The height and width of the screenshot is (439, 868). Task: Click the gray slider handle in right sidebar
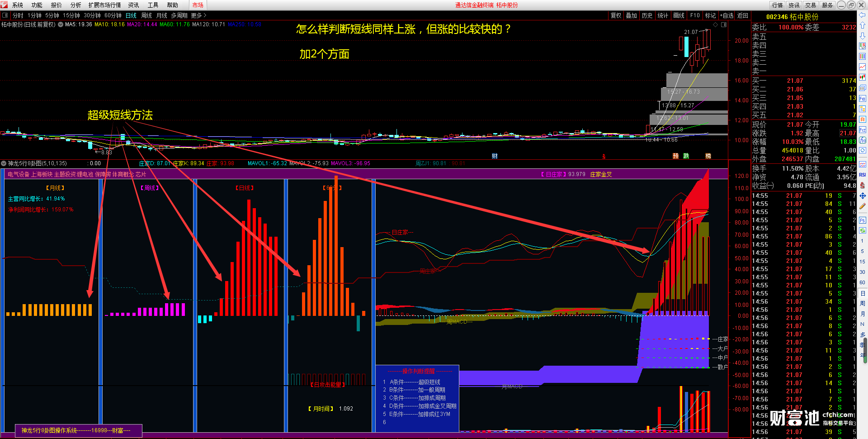click(x=866, y=350)
